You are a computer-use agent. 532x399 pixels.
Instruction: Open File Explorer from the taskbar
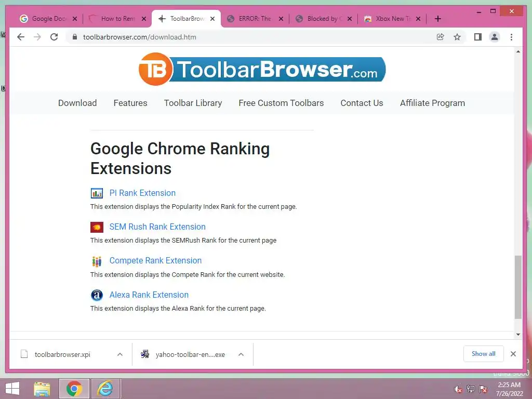click(x=42, y=389)
